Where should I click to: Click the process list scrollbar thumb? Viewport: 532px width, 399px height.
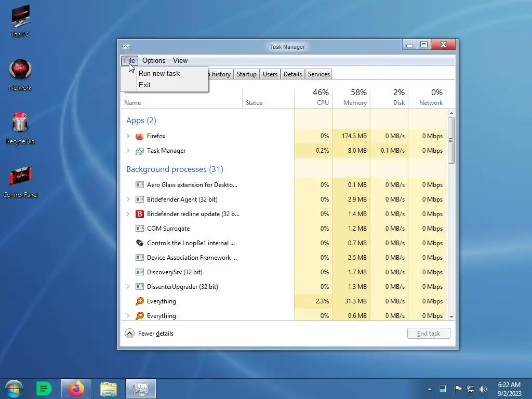click(x=451, y=140)
